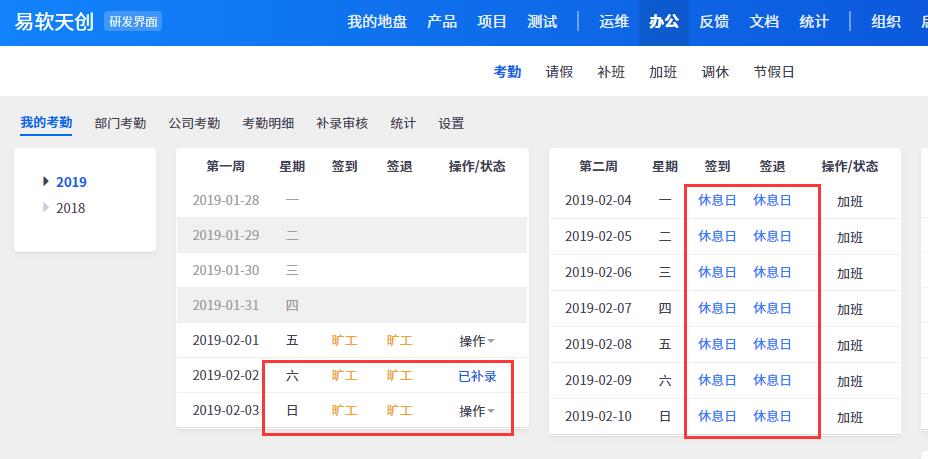Click date 2019-01-31 in first week
Viewport: 928px width, 459px height.
225,305
